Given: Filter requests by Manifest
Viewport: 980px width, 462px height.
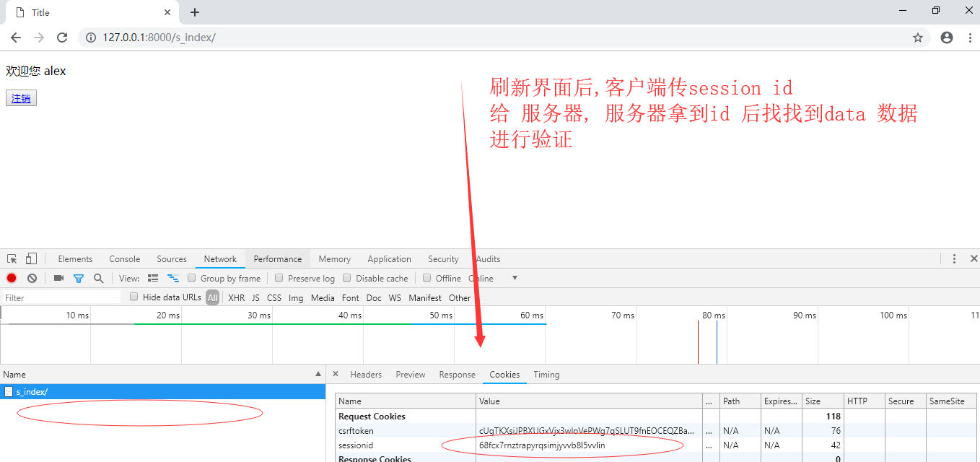Looking at the screenshot, I should click(425, 297).
